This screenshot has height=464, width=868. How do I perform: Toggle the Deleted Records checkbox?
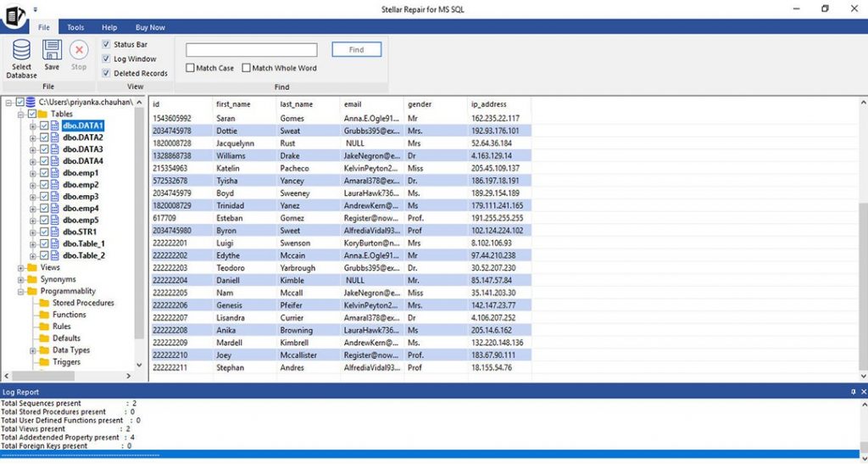coord(106,73)
